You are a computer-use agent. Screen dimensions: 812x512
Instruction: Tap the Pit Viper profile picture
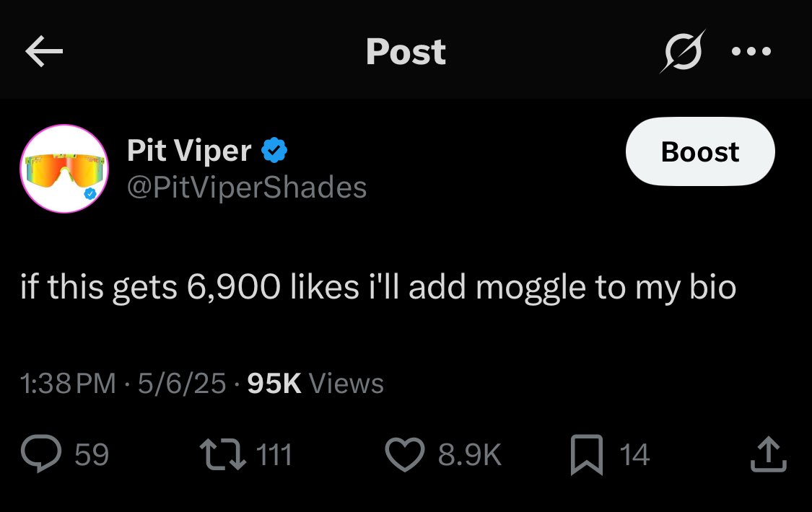[x=64, y=169]
